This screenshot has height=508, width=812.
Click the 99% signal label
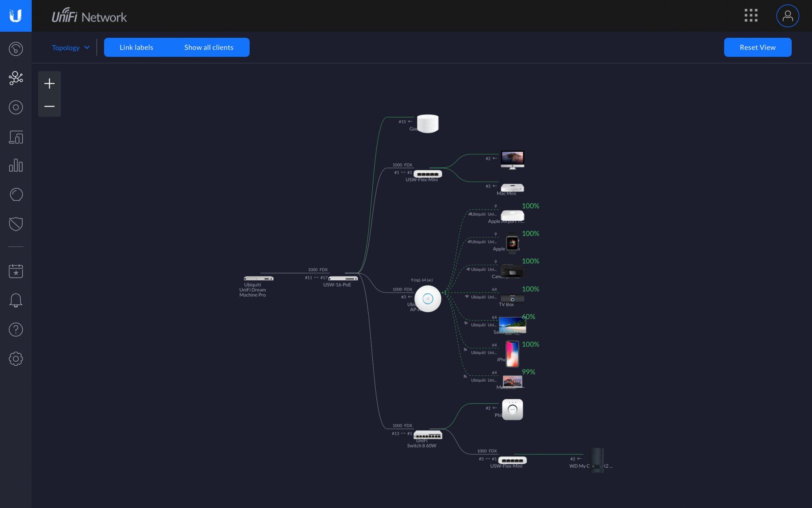click(529, 372)
